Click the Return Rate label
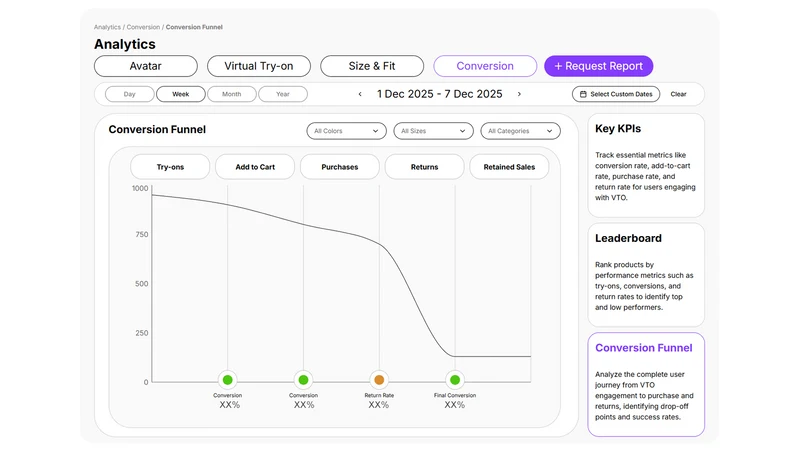The height and width of the screenshot is (450, 800). pyautogui.click(x=379, y=395)
